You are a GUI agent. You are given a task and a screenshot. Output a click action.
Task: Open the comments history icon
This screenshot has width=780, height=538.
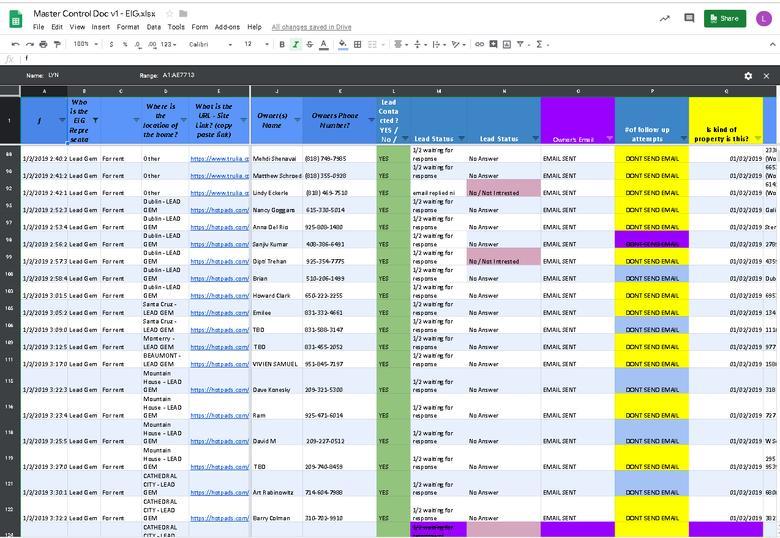[689, 18]
